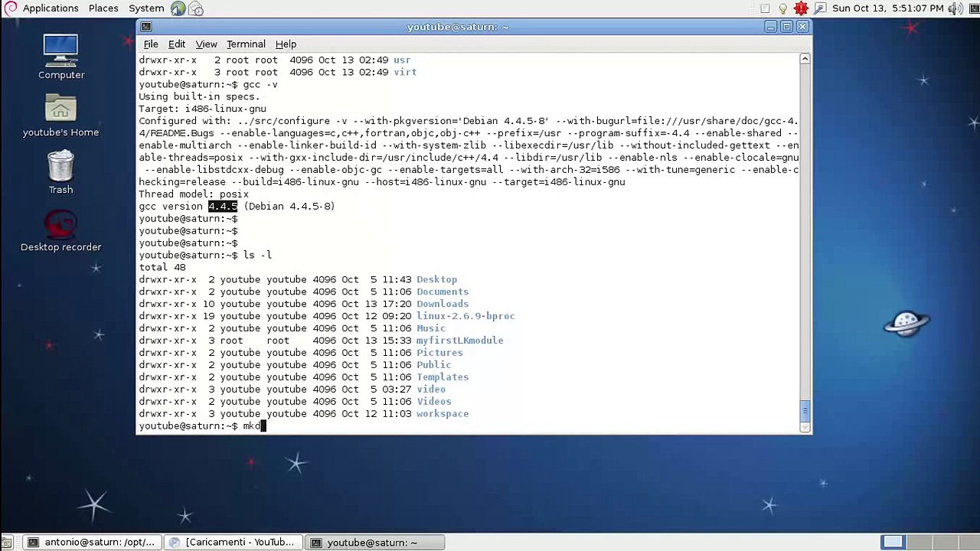The height and width of the screenshot is (551, 980).
Task: Click the terminal scrollbar down arrow
Action: click(805, 428)
